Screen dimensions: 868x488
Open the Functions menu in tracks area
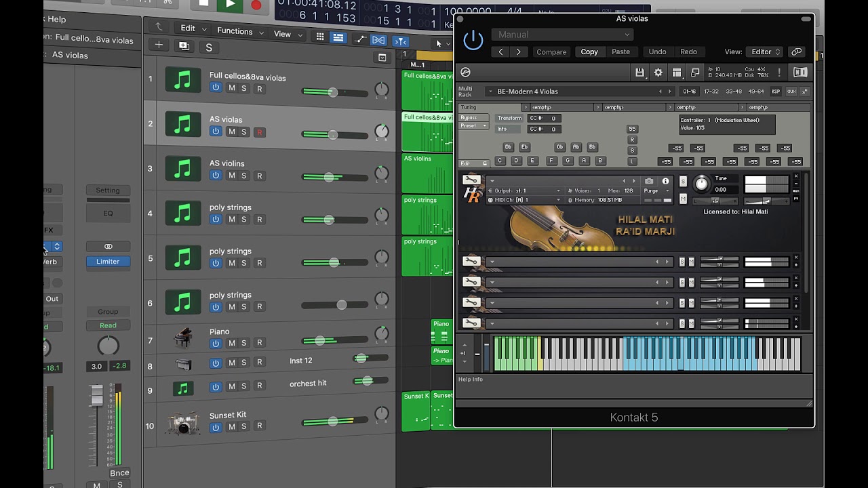point(239,31)
